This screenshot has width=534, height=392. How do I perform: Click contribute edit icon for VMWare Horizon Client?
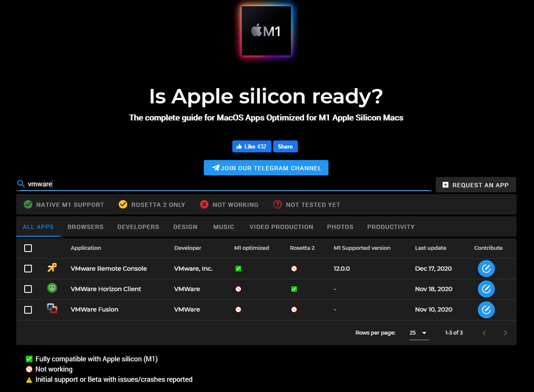(486, 289)
